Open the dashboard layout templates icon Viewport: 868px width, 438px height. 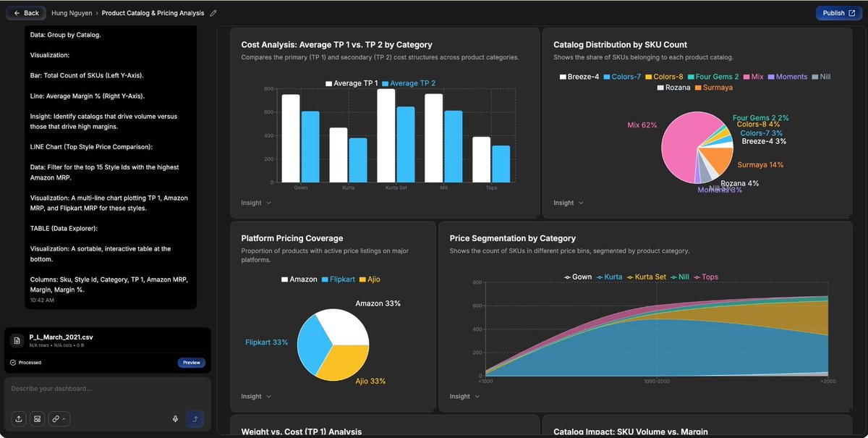[x=37, y=418]
